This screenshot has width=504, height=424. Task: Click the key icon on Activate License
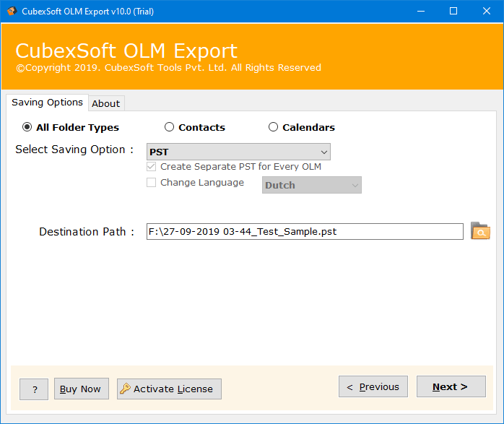coord(125,389)
